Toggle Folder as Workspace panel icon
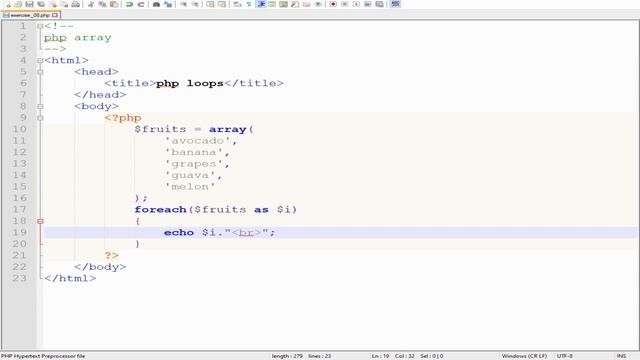The width and height of the screenshot is (640, 360). point(307,4)
